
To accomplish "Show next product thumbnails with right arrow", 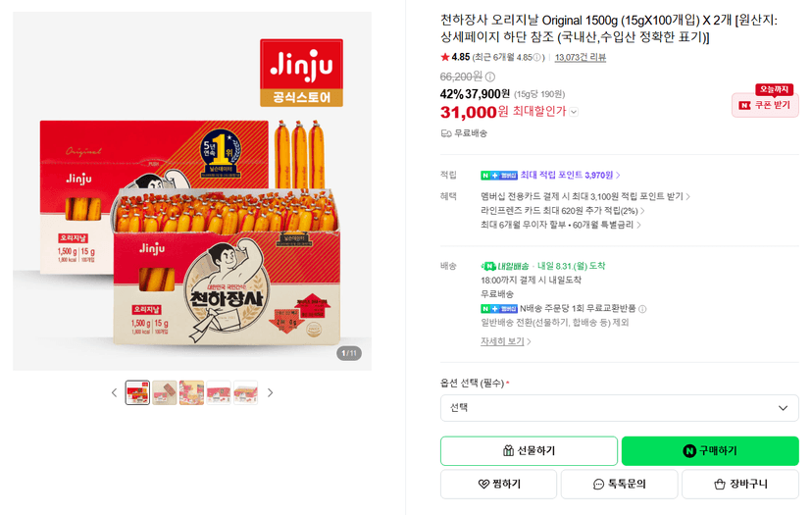I will click(x=270, y=392).
